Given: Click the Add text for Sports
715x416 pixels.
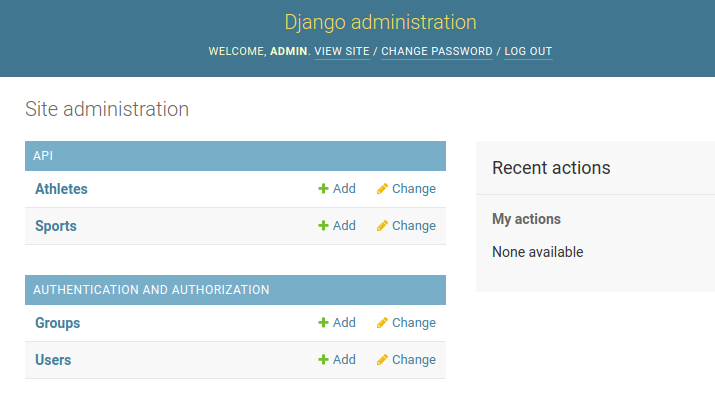Looking at the screenshot, I should [344, 225].
